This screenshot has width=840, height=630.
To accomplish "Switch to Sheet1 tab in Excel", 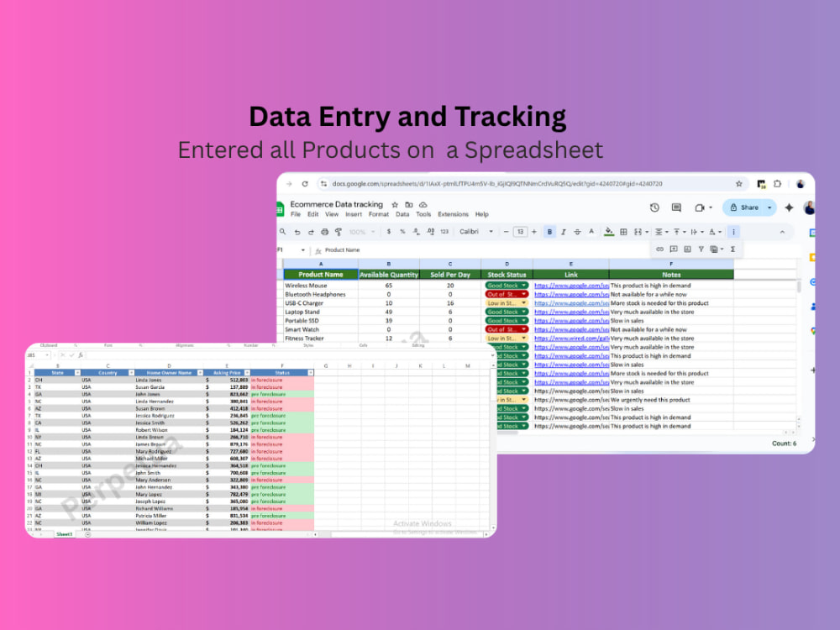I will pyautogui.click(x=65, y=534).
